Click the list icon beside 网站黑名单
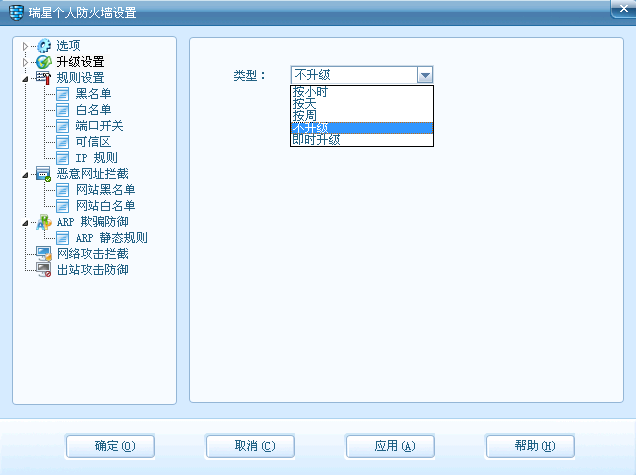Viewport: 636px width, 475px height. click(62, 190)
